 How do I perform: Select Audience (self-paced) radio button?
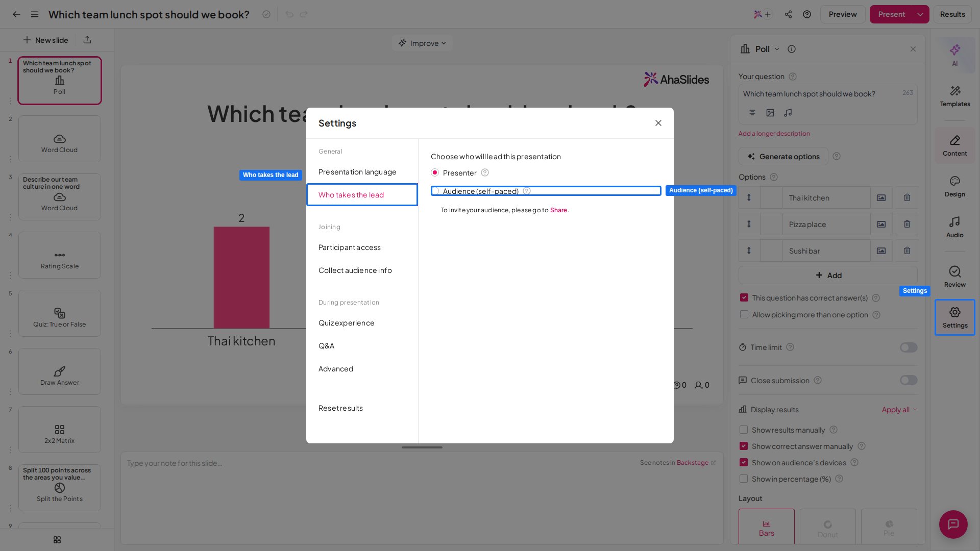point(435,191)
